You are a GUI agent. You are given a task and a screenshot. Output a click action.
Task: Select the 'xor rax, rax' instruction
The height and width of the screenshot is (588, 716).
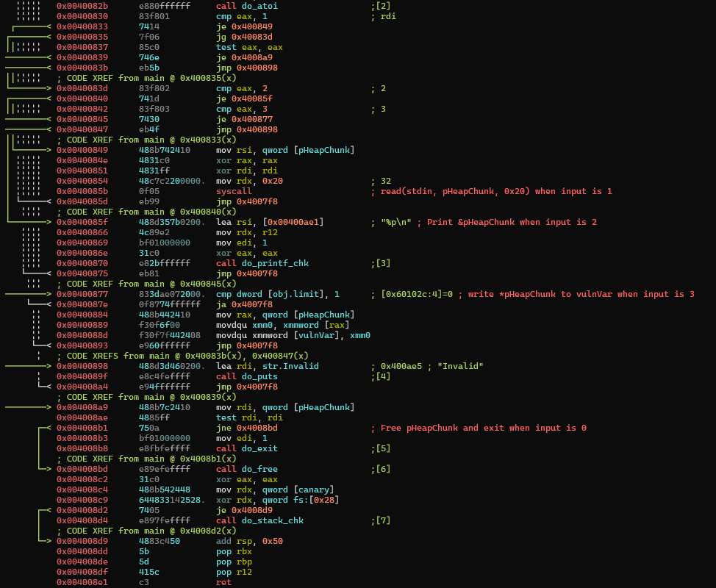point(246,161)
